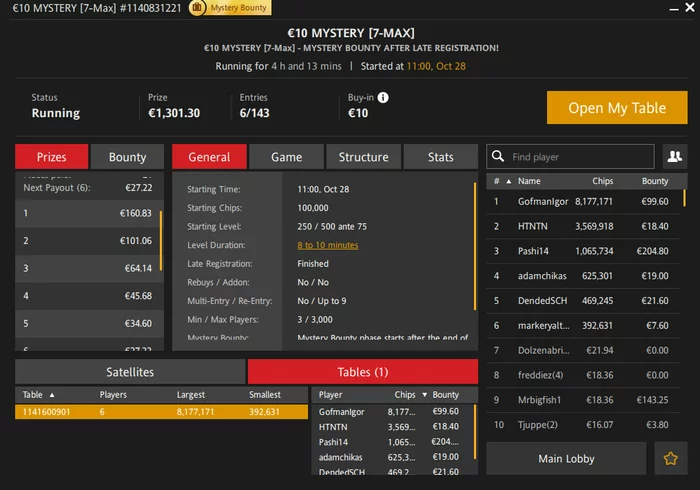Screen dimensions: 700x490
Task: Click the magnifier search icon
Action: click(498, 156)
